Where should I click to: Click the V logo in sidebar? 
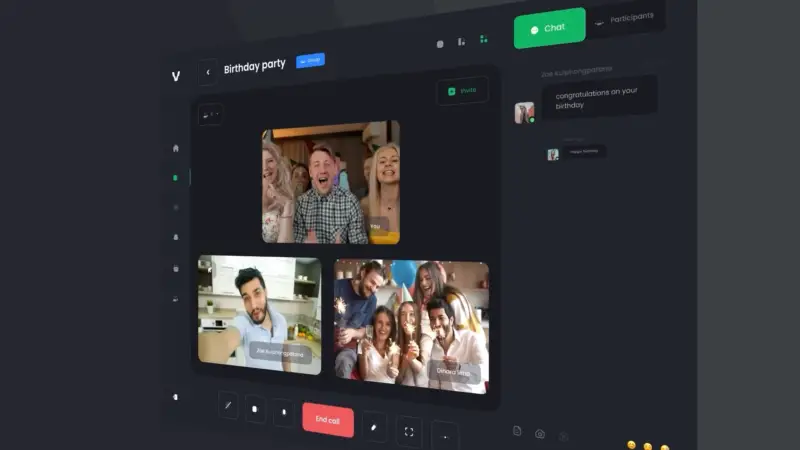(x=176, y=76)
